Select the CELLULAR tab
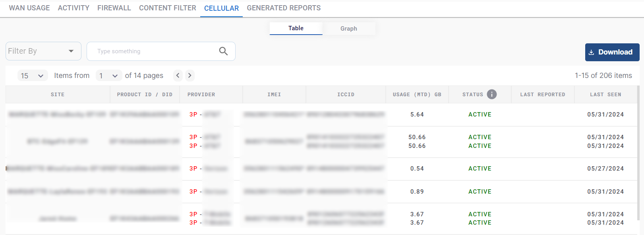The height and width of the screenshot is (235, 644). coord(221,8)
